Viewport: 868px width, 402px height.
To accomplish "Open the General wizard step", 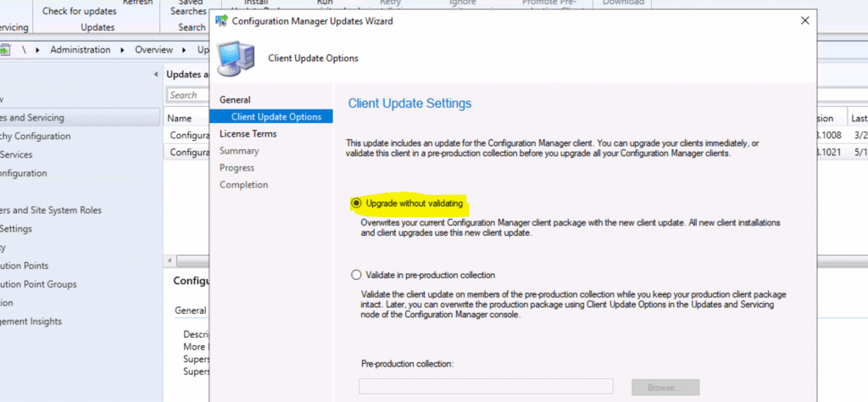I will click(235, 100).
